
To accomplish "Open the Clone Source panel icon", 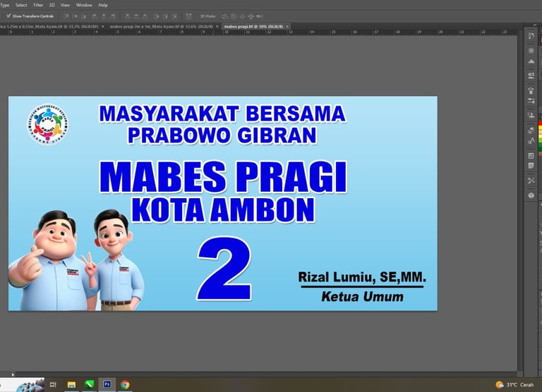I will pyautogui.click(x=531, y=115).
